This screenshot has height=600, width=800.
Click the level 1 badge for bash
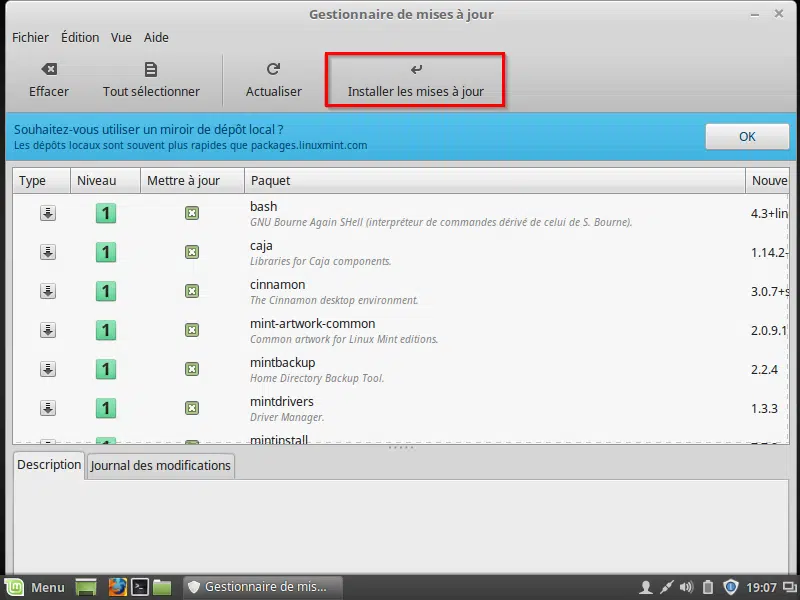pos(106,213)
